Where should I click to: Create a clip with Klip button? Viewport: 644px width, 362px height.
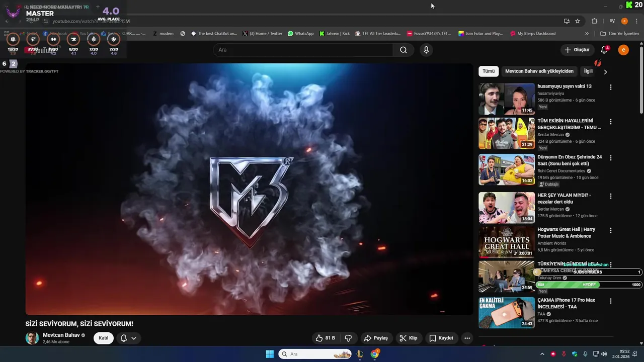pos(408,338)
